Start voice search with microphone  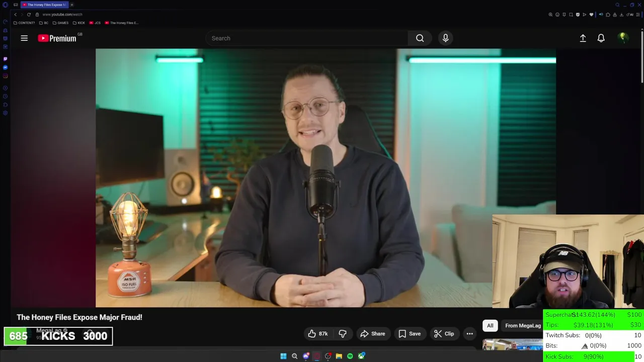pyautogui.click(x=445, y=38)
